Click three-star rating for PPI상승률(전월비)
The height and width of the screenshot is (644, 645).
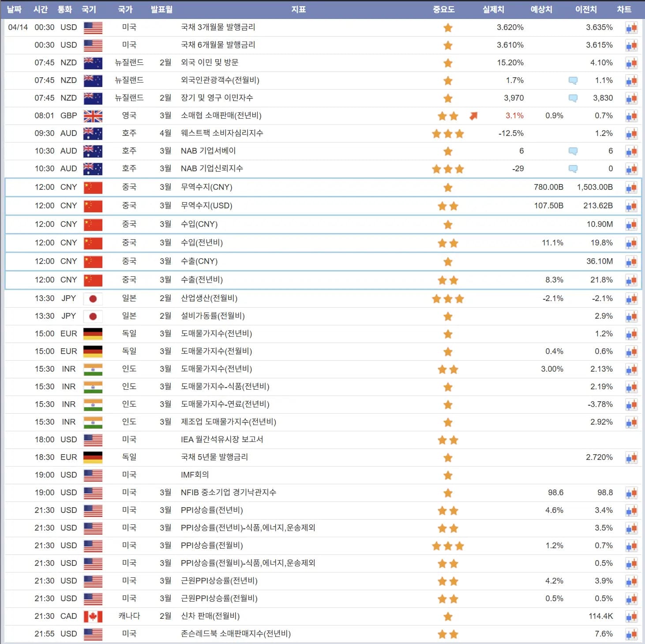pos(448,546)
